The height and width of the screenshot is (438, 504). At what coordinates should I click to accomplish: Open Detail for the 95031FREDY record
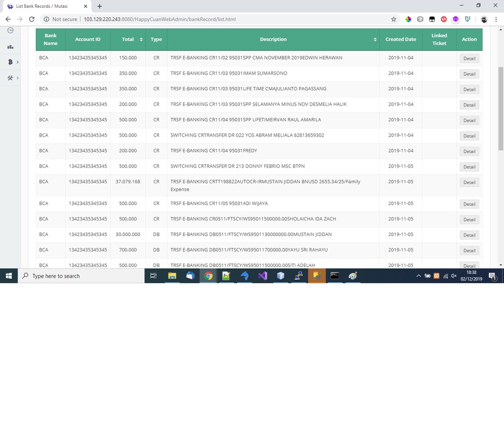[469, 151]
